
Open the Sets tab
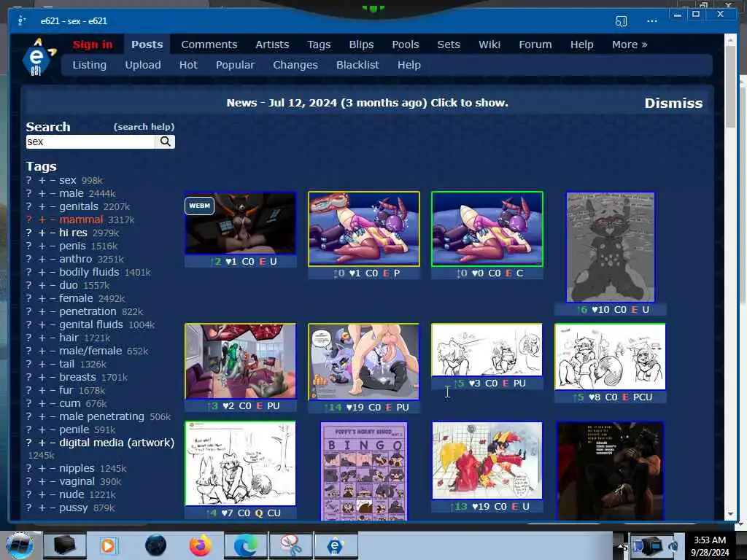click(x=449, y=44)
